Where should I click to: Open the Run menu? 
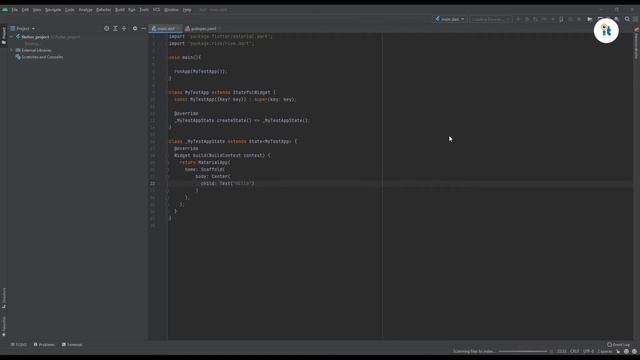tap(132, 9)
